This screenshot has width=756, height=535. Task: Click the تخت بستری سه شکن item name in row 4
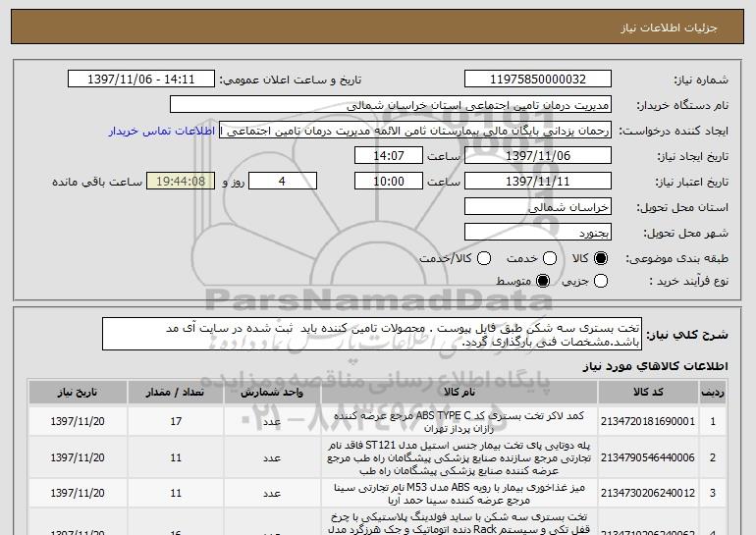(x=459, y=524)
